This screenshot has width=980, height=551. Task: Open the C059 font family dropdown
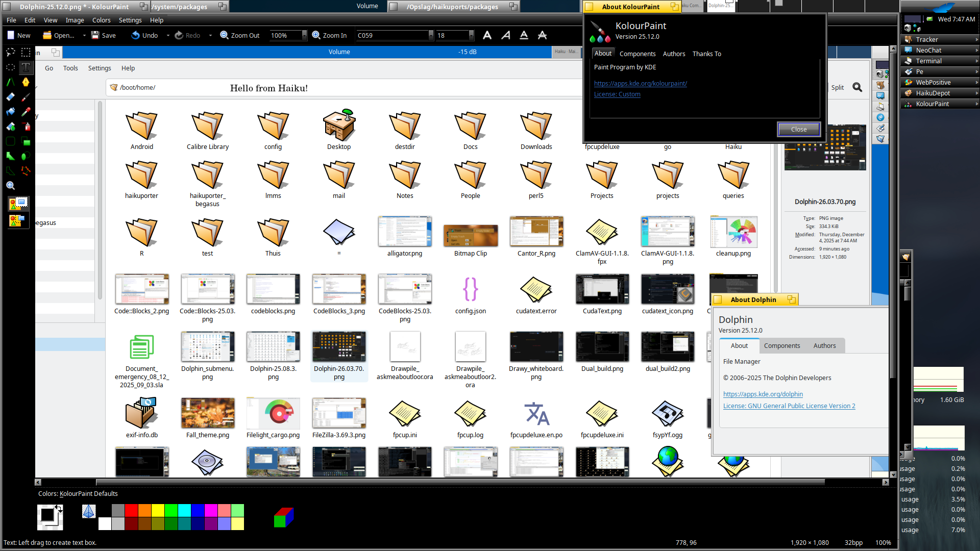pos(431,35)
